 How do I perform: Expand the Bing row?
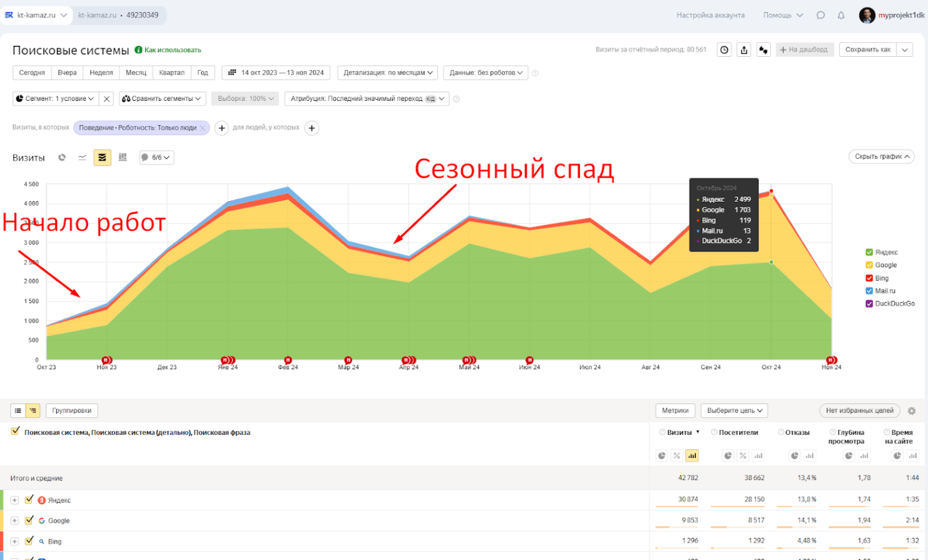(14, 541)
